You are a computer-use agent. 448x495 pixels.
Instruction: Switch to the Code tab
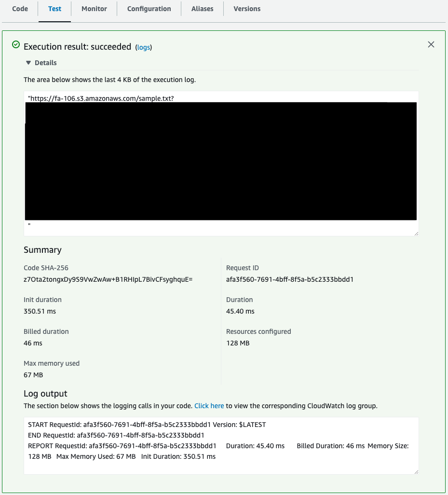(20, 8)
